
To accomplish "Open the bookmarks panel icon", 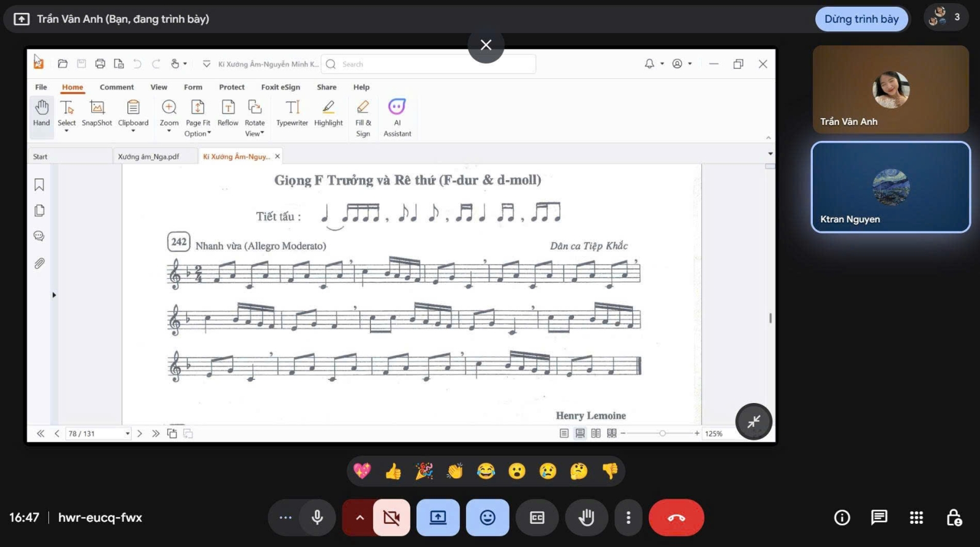I will coord(39,184).
